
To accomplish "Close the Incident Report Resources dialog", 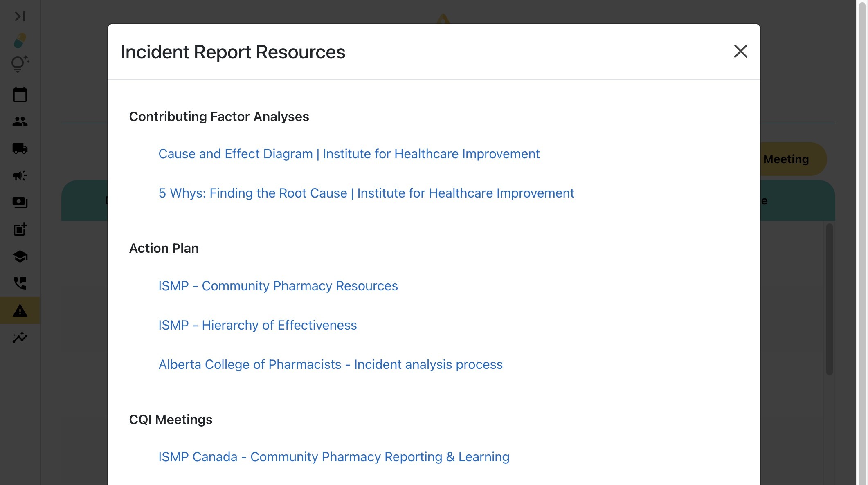I will [x=740, y=52].
